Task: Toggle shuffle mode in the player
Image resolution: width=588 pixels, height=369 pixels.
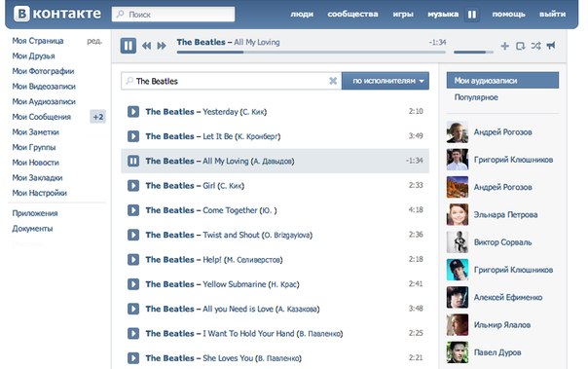Action: (x=535, y=46)
